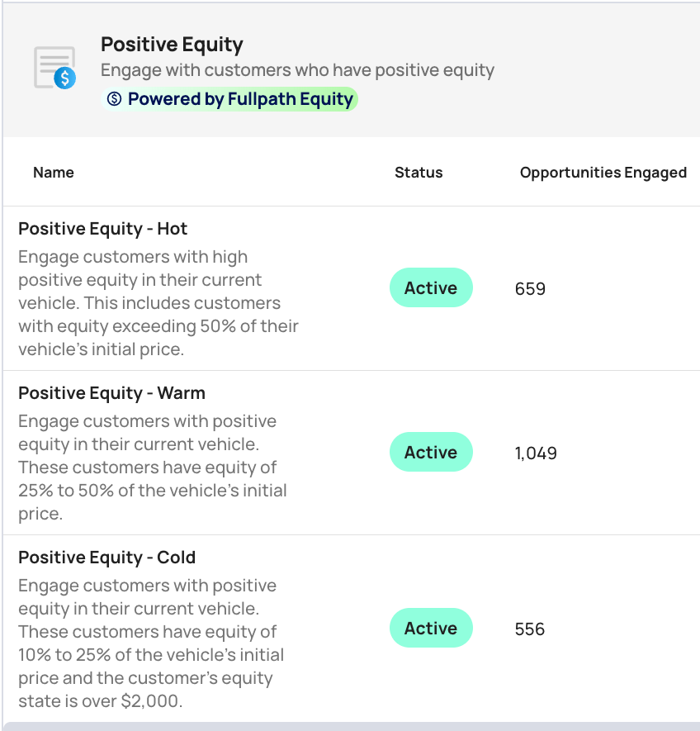This screenshot has width=700, height=731.
Task: Open details for Positive Equity - Warm
Action: [111, 393]
